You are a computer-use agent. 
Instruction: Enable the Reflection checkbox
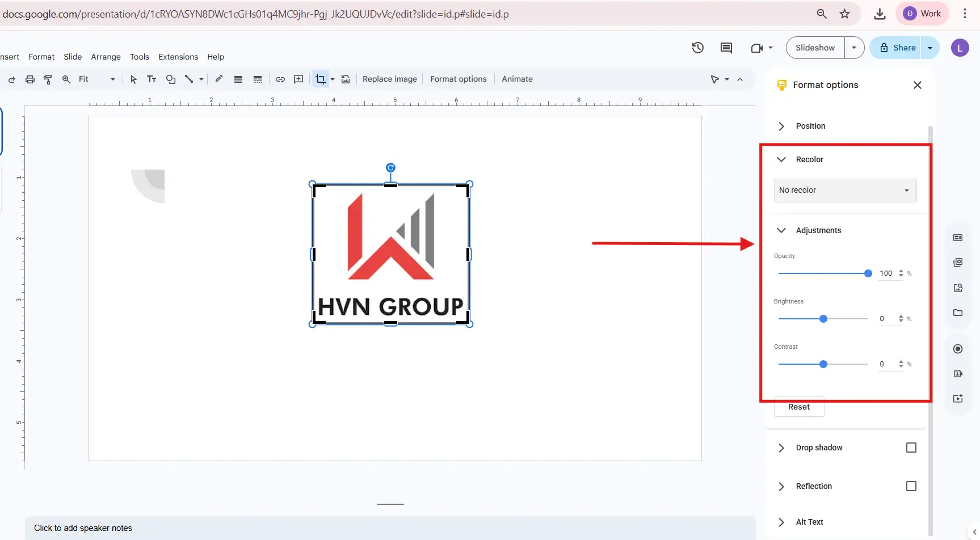coord(911,486)
